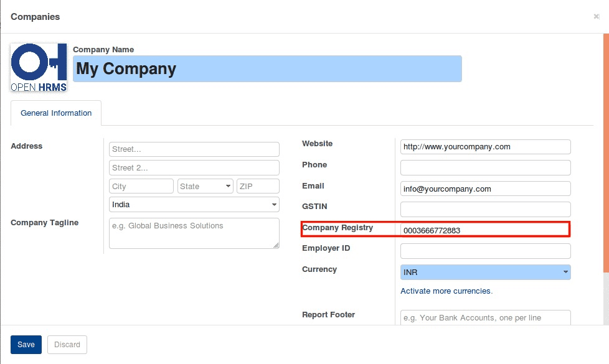The image size is (609, 364).
Task: Click the Employer ID field
Action: click(485, 251)
